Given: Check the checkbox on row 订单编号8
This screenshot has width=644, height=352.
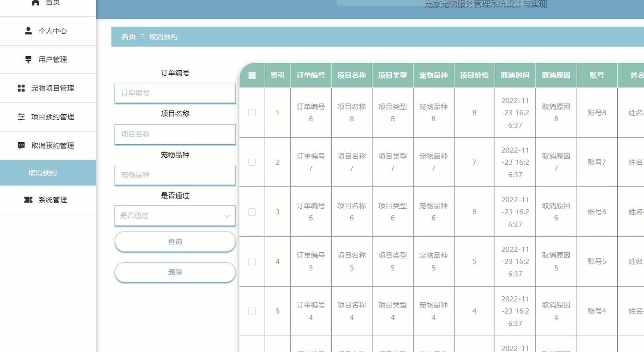Looking at the screenshot, I should pyautogui.click(x=252, y=112).
